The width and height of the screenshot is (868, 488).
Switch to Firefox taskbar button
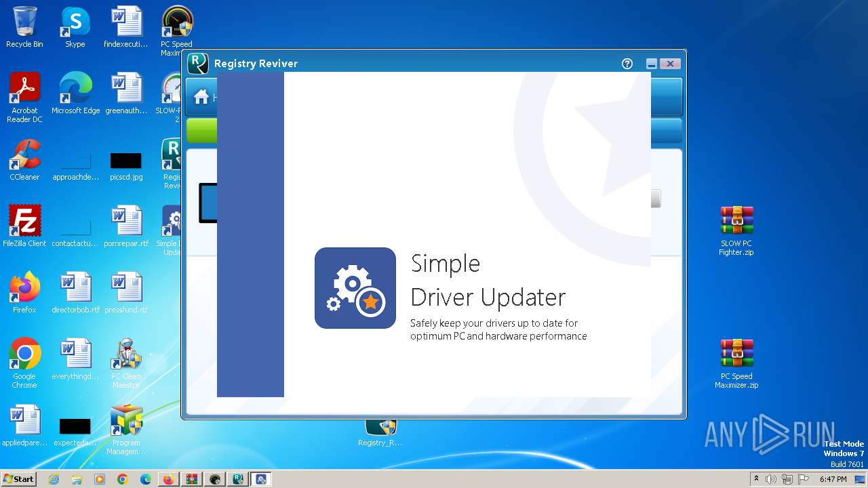168,479
